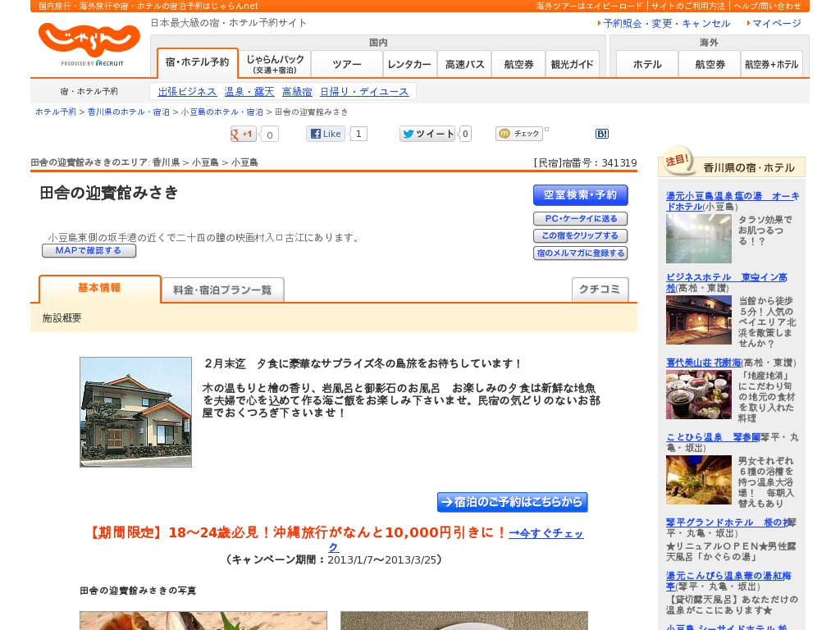This screenshot has width=840, height=630.
Task: Open the 観光ガイド tab
Action: pos(572,64)
